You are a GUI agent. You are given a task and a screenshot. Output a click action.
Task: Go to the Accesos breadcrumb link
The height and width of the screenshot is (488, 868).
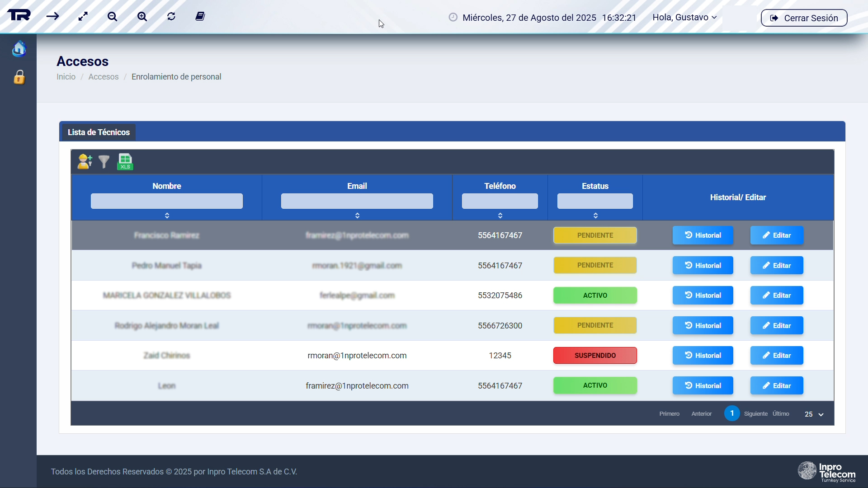click(x=104, y=77)
